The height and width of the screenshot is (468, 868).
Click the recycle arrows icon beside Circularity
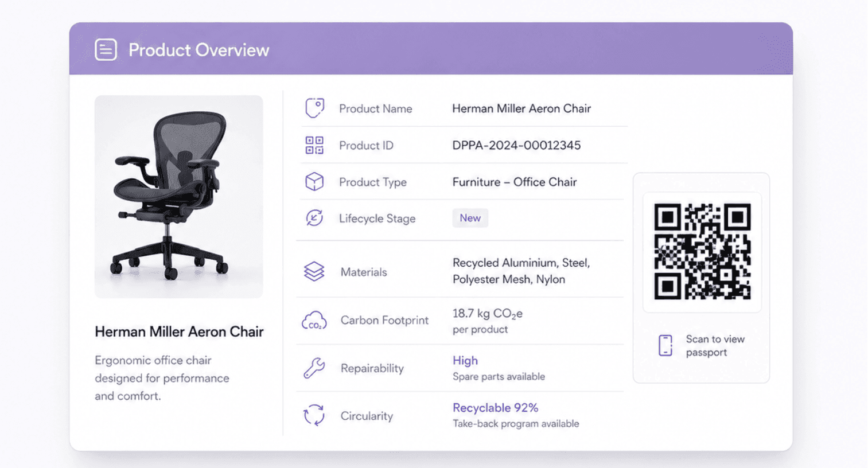click(x=314, y=415)
